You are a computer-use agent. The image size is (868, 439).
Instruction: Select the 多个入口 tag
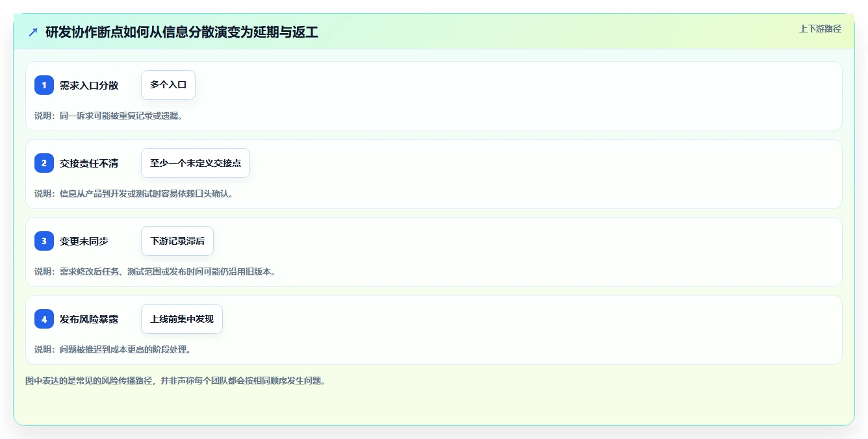click(168, 85)
